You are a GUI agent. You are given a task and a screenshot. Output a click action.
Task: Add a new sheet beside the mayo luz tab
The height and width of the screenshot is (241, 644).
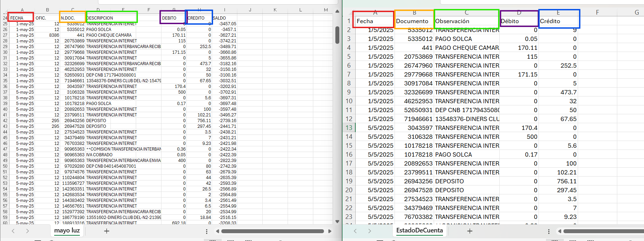pyautogui.click(x=106, y=231)
